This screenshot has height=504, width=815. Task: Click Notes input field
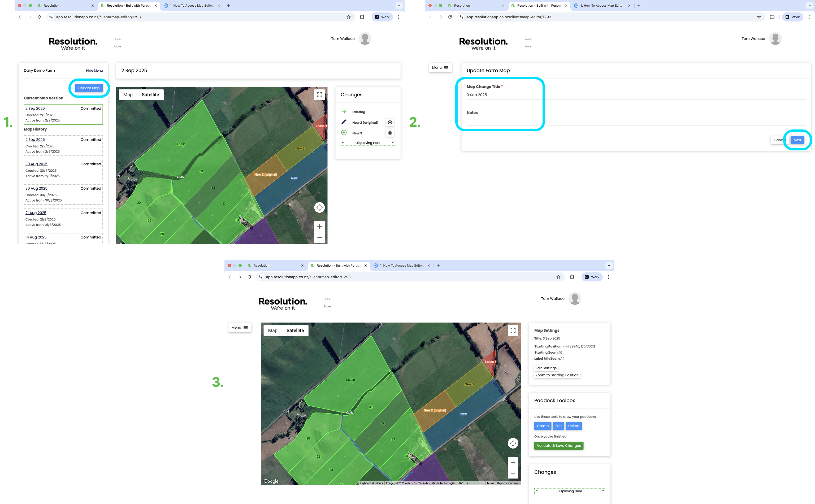(636, 121)
